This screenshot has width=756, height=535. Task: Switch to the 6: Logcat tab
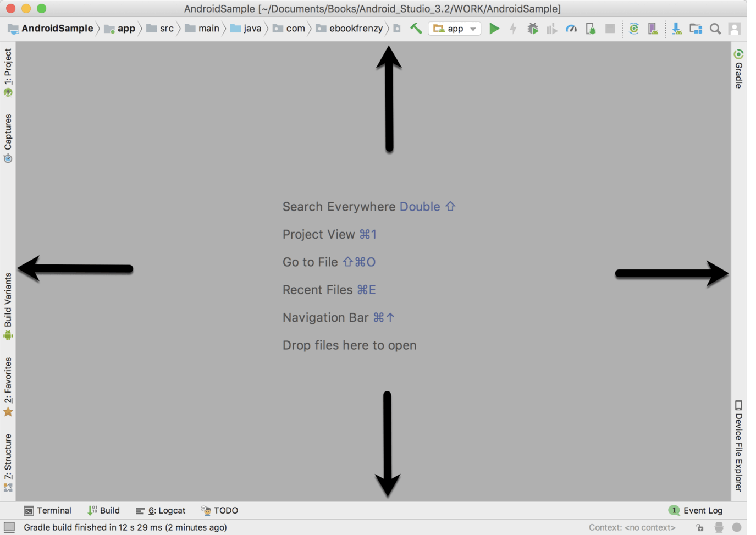click(x=161, y=510)
